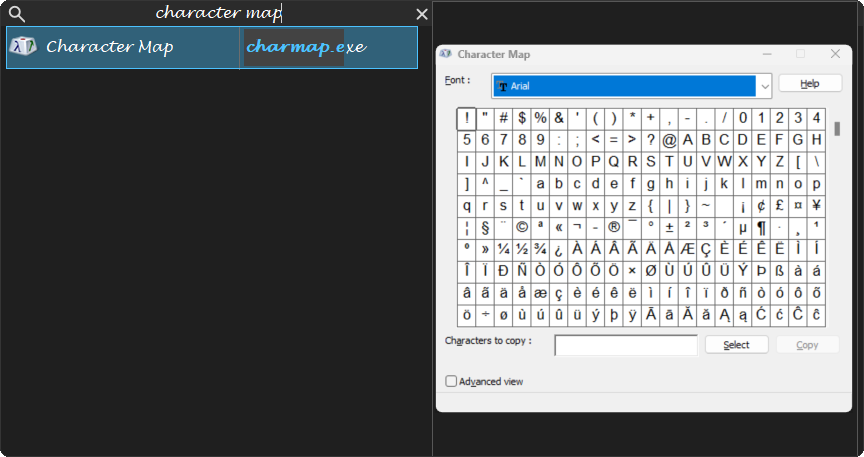Select the left guillemet « character
This screenshot has width=864, height=457.
(x=559, y=228)
